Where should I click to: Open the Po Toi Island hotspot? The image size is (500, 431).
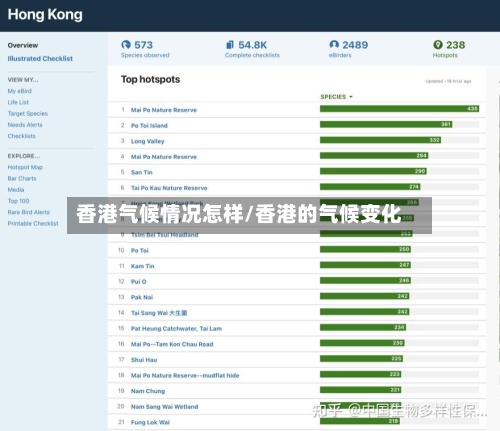149,126
